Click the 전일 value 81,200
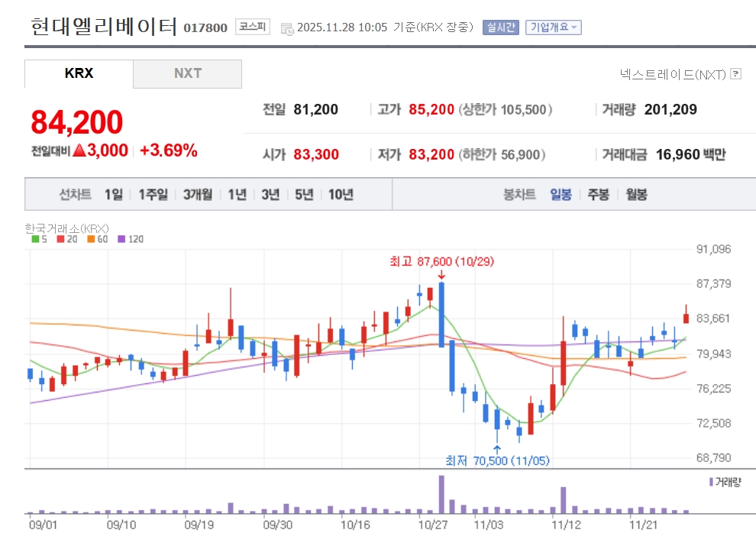Image resolution: width=756 pixels, height=546 pixels. tap(316, 109)
